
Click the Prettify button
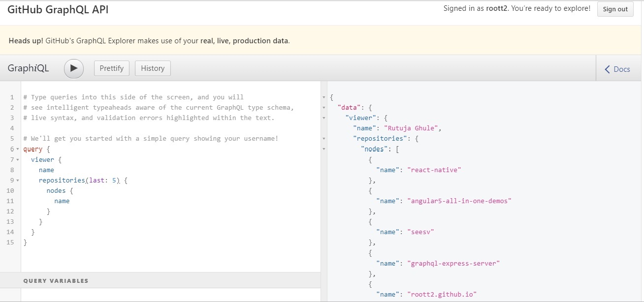tap(112, 68)
